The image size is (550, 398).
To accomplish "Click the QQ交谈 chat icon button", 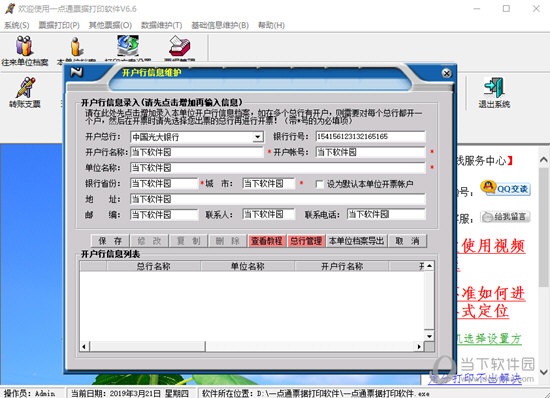I will [505, 188].
